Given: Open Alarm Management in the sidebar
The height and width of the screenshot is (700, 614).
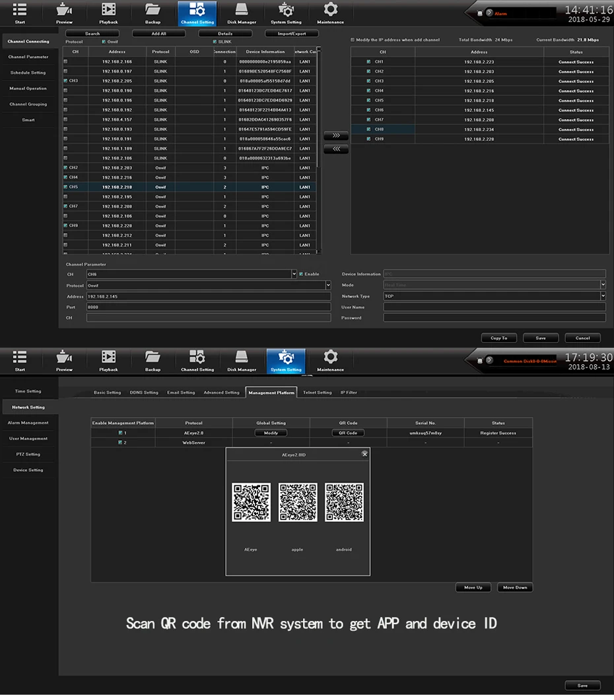Looking at the screenshot, I should [x=28, y=422].
